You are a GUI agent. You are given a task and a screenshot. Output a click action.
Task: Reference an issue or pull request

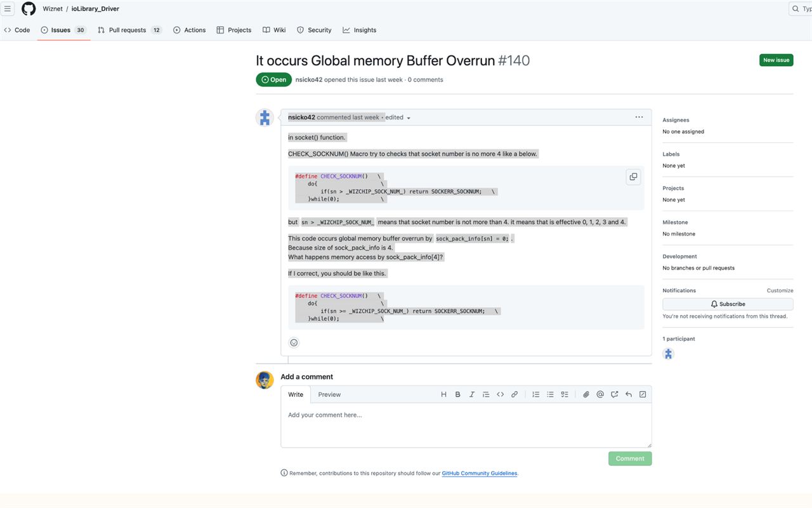615,394
